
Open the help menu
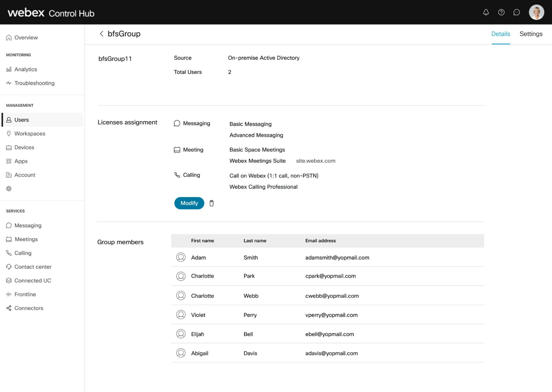501,12
